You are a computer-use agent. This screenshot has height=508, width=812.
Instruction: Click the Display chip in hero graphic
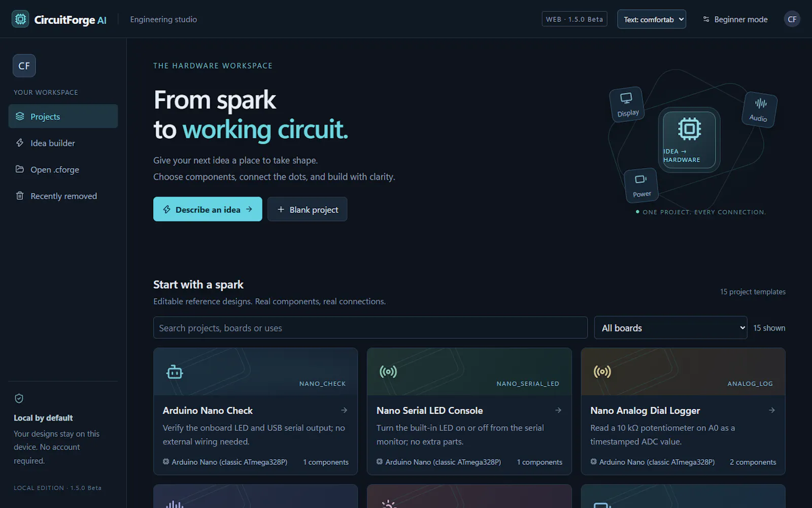627,104
